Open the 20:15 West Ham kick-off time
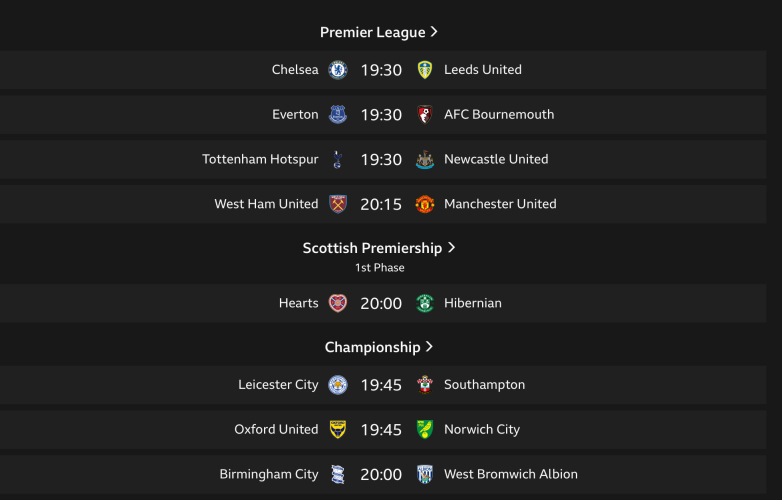 pos(381,204)
